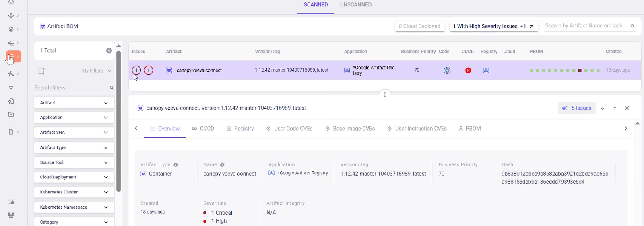Click the Registry icon in artifact row
The height and width of the screenshot is (226, 644).
[486, 70]
